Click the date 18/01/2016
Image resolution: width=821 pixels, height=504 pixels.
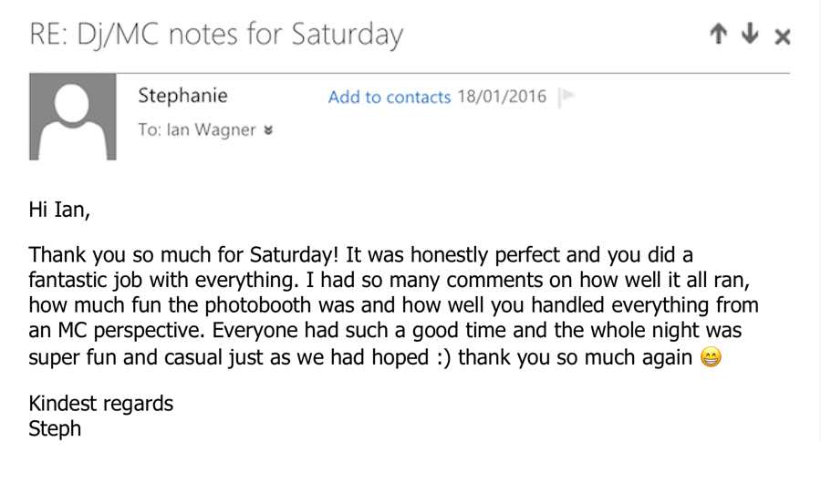pos(502,98)
